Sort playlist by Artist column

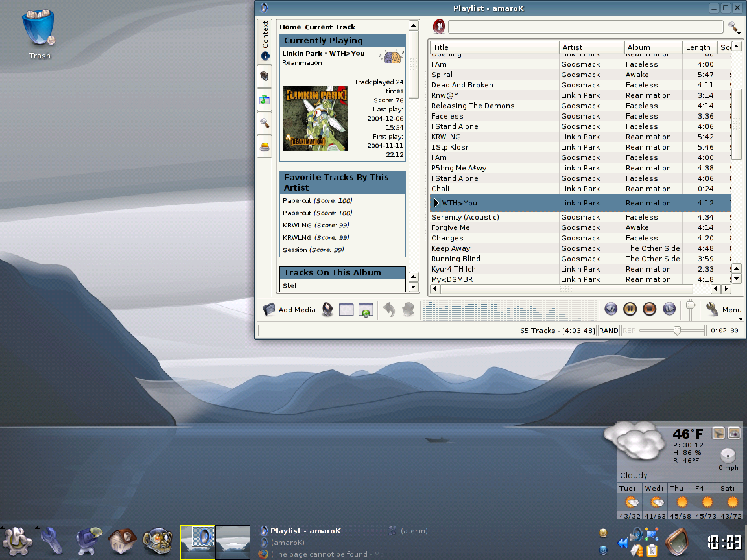591,47
